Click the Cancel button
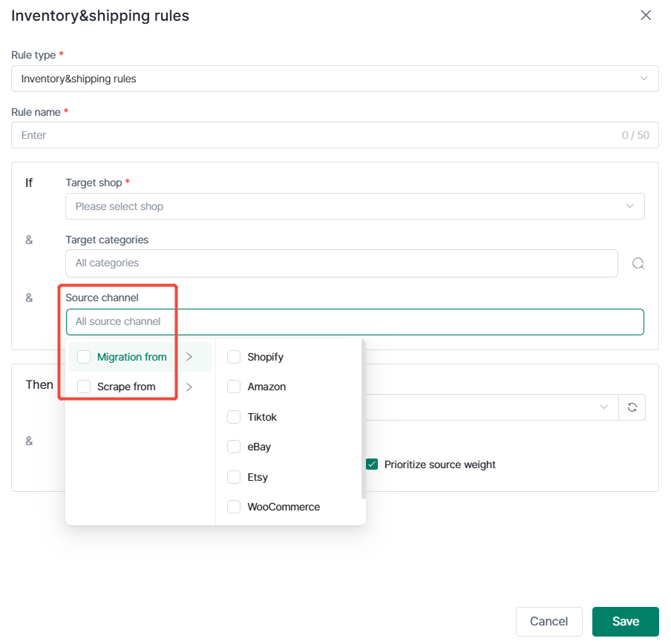 point(549,621)
